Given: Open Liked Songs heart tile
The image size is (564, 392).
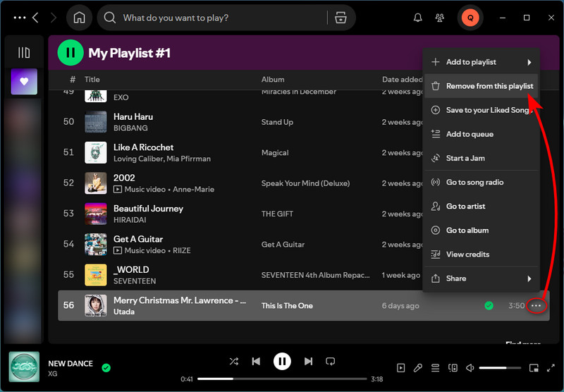Looking at the screenshot, I should (24, 82).
